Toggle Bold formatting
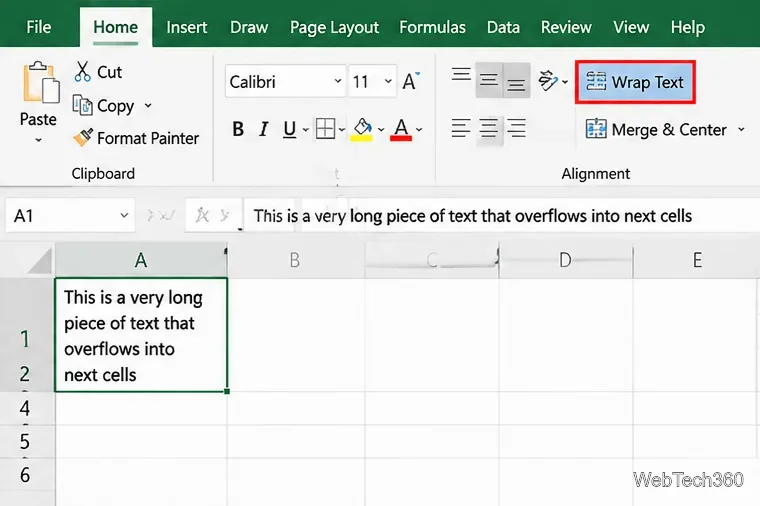This screenshot has height=506, width=760. 238,129
